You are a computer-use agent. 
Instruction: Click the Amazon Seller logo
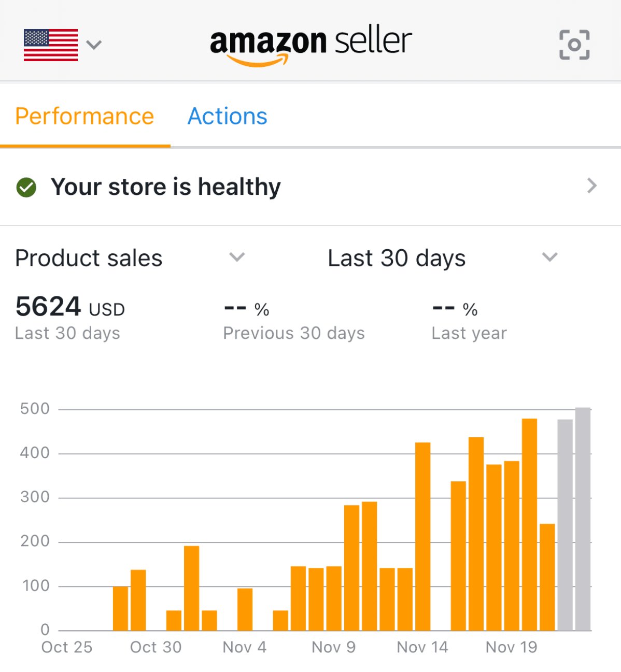[x=310, y=46]
